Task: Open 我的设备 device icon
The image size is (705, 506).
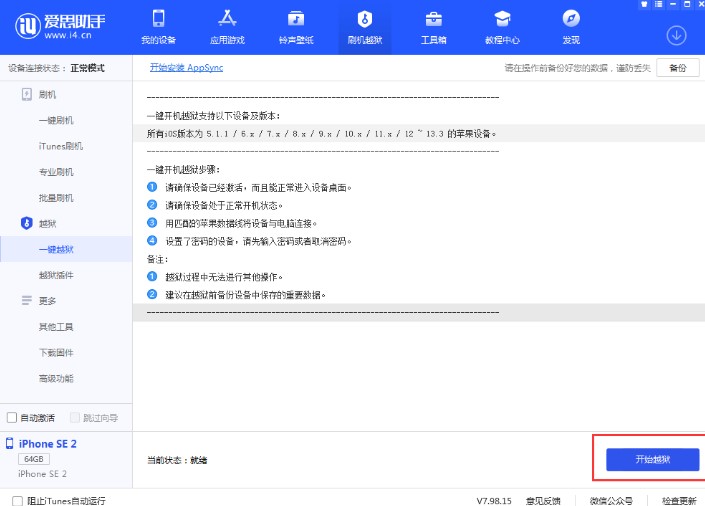Action: pos(158,19)
